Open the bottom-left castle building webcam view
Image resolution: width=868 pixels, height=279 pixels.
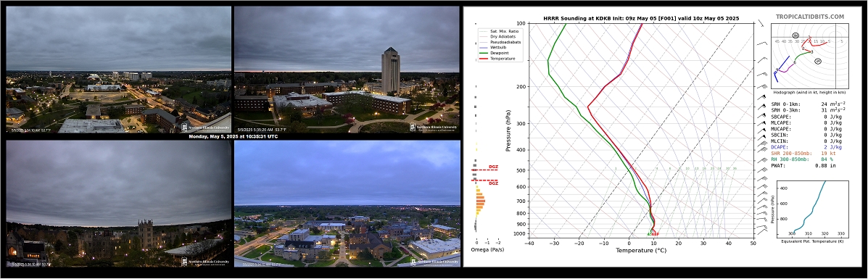pos(118,204)
